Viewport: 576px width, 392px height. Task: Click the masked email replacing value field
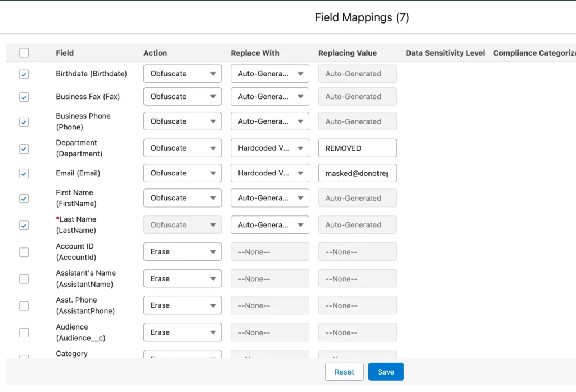(x=357, y=174)
